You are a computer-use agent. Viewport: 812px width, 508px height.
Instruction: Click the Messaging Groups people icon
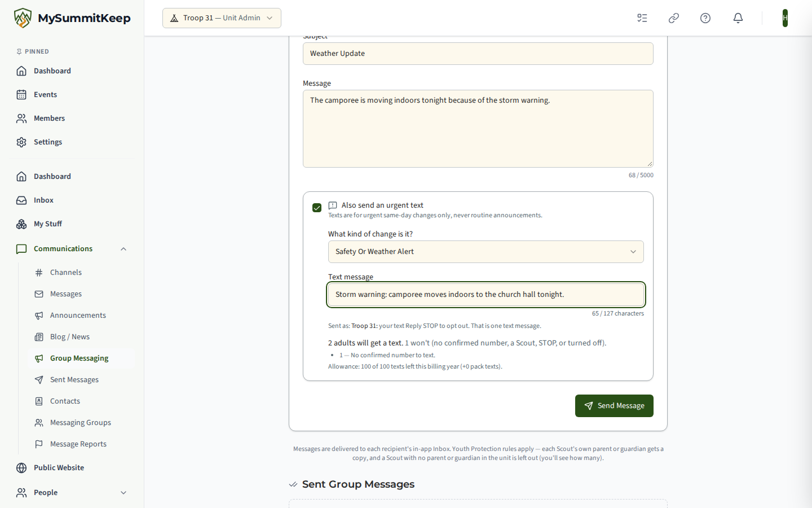coord(39,423)
